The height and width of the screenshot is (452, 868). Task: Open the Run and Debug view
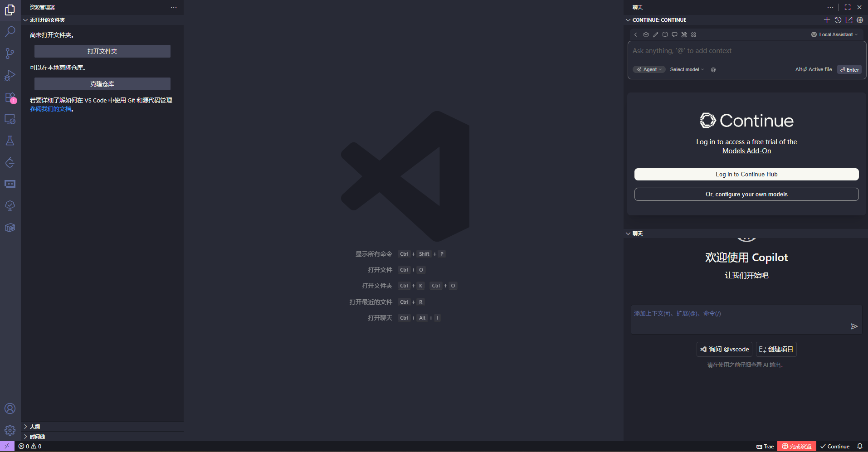[x=10, y=75]
